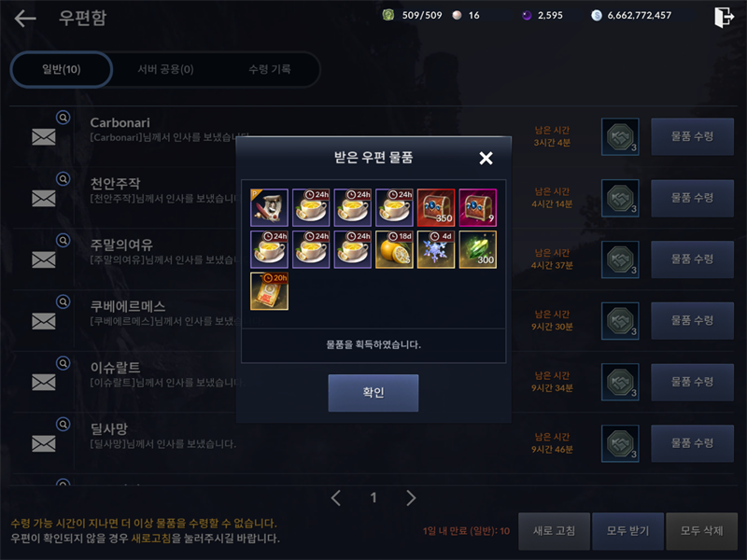
Task: Go to next page with right chevron
Action: 411,498
